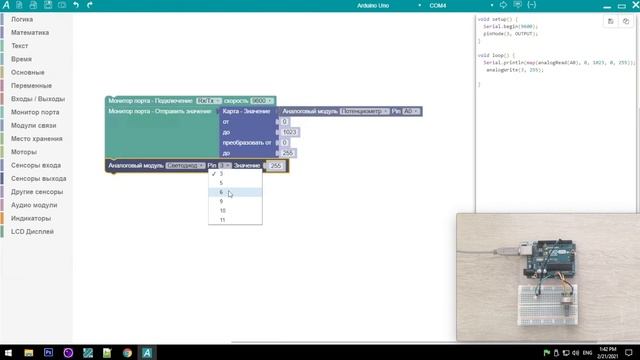Save the generated code from the code panel
Viewport: 640px width, 360px height.
[x=611, y=21]
